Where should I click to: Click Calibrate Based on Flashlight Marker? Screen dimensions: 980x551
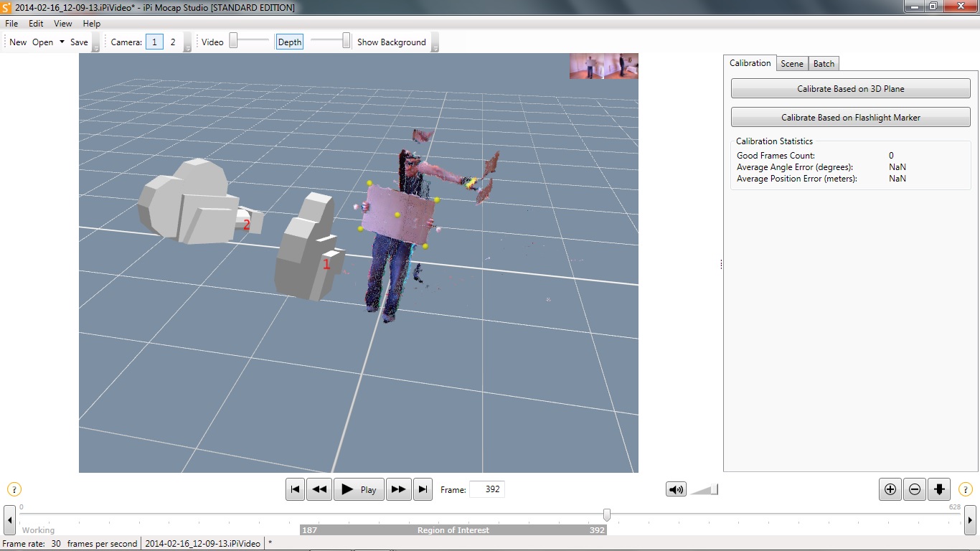pos(851,117)
